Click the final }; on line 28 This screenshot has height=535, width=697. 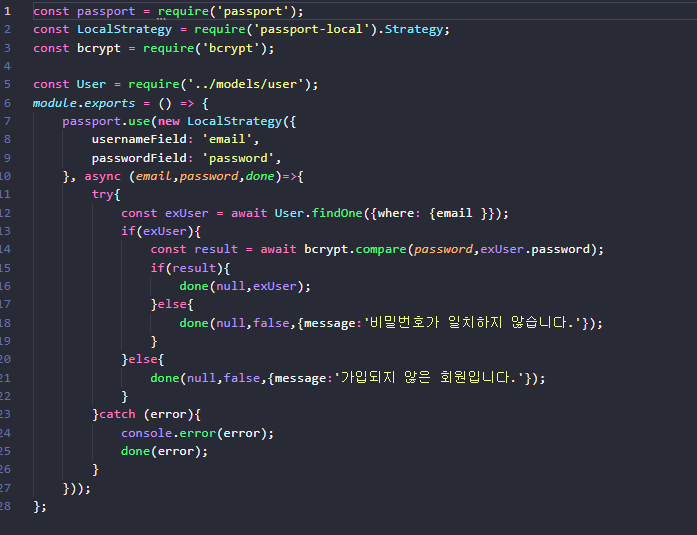tap(40, 507)
